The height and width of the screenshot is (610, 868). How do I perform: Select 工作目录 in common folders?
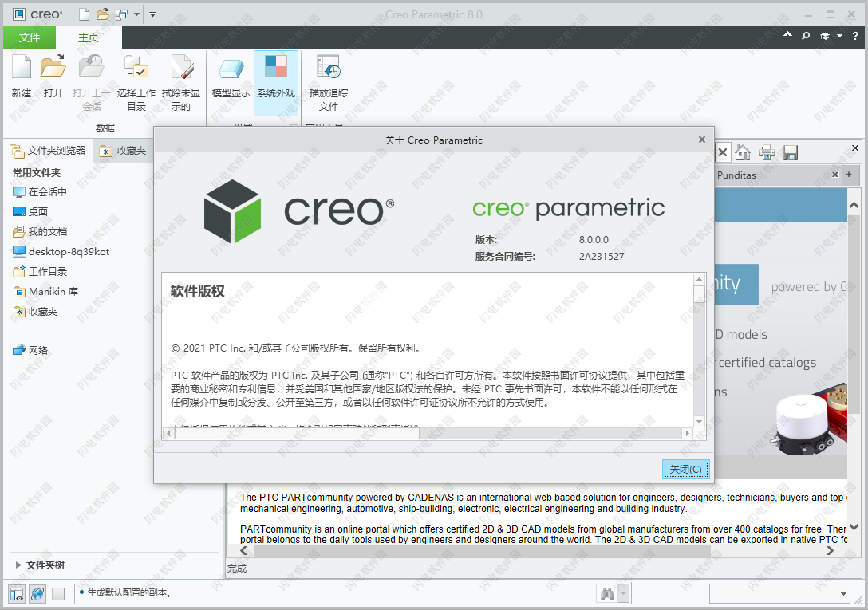(39, 272)
